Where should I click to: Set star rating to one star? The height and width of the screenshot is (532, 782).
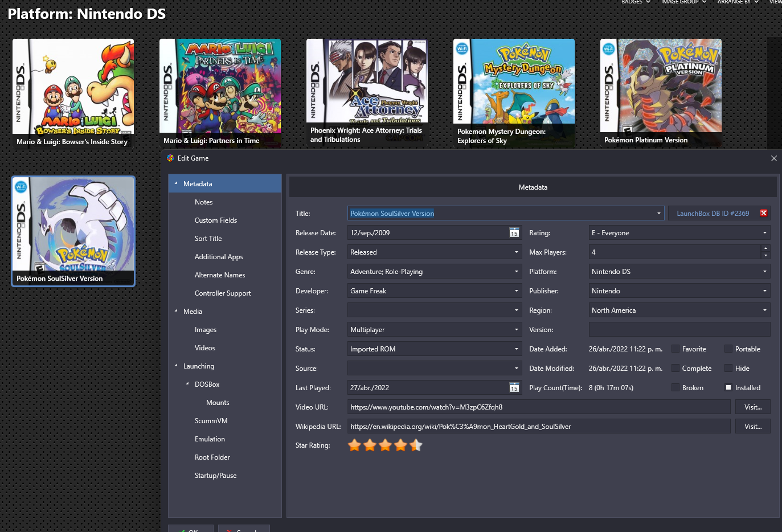pyautogui.click(x=354, y=445)
